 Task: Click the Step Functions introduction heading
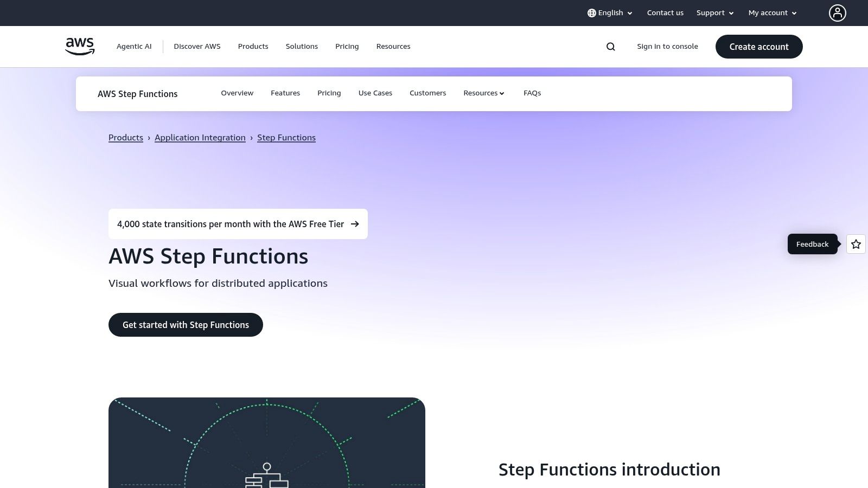pos(609,470)
